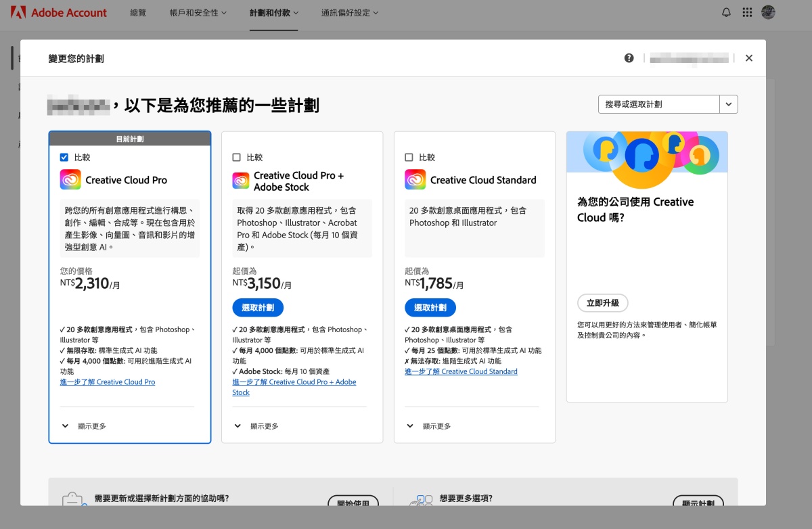Viewport: 812px width, 529px height.
Task: Go to the 總覽 tab
Action: [138, 12]
